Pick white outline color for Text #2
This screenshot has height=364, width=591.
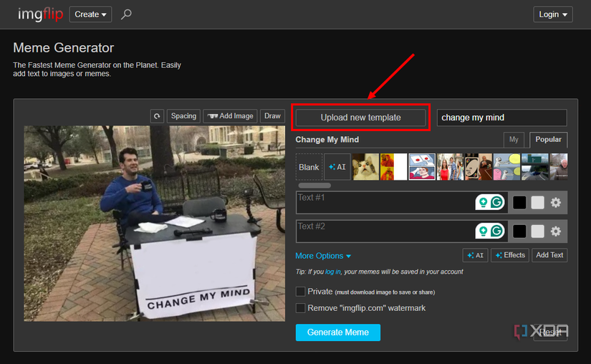click(x=537, y=231)
